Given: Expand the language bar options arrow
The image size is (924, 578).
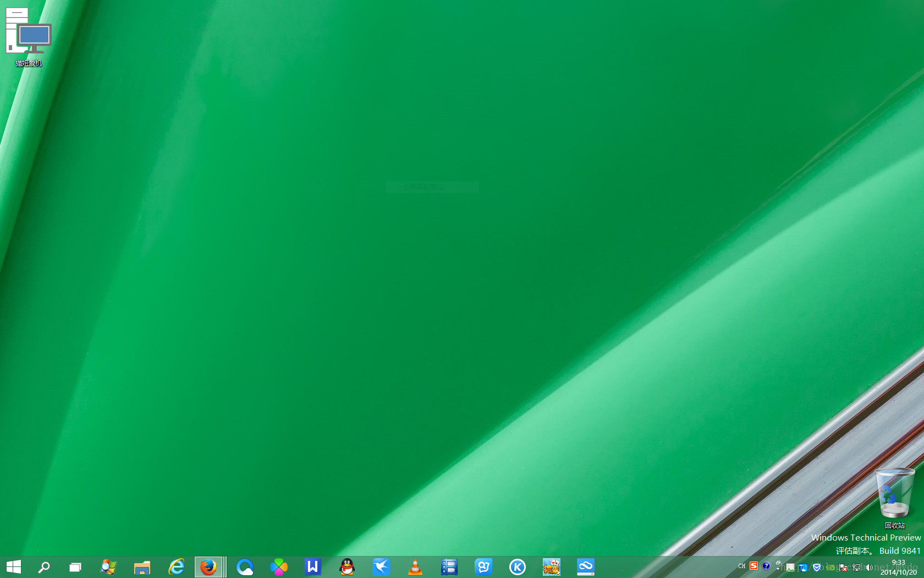Looking at the screenshot, I should (x=778, y=569).
